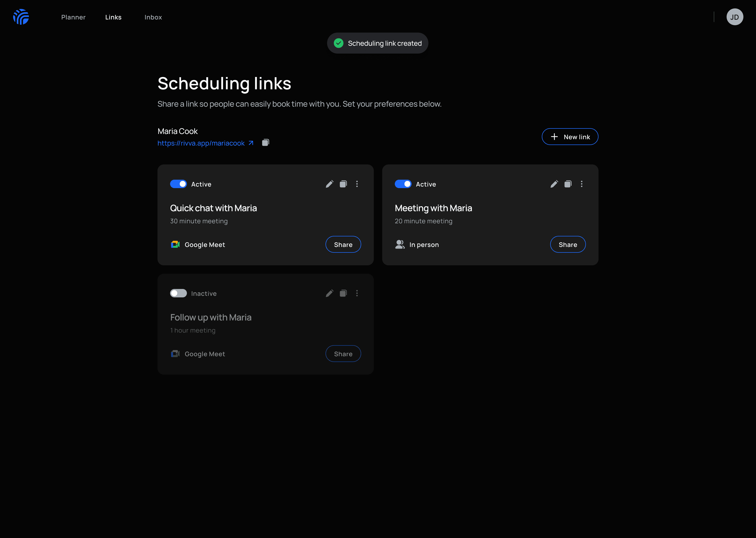
Task: Select the Google Meet icon on Quick chat card
Action: (x=175, y=245)
